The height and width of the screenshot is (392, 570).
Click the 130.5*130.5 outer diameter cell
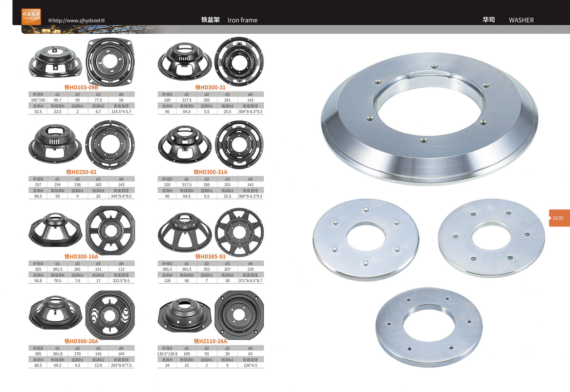167,354
